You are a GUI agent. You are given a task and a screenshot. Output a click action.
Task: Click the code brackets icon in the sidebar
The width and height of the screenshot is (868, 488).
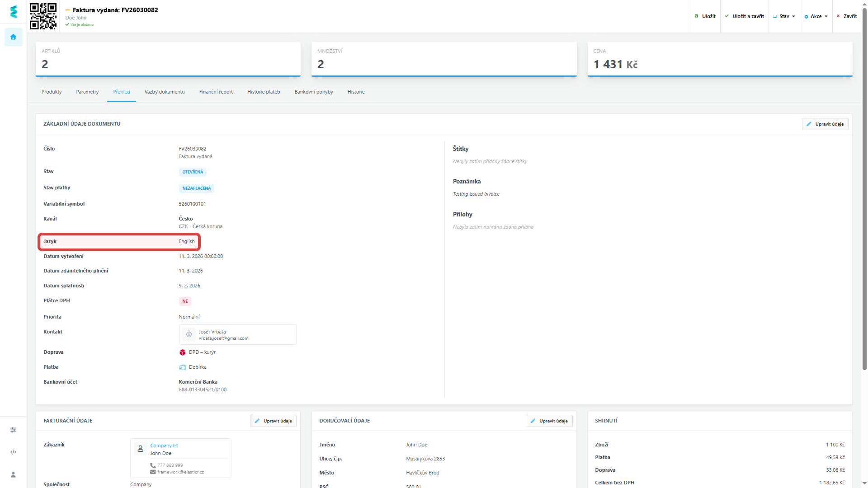pos(13,452)
